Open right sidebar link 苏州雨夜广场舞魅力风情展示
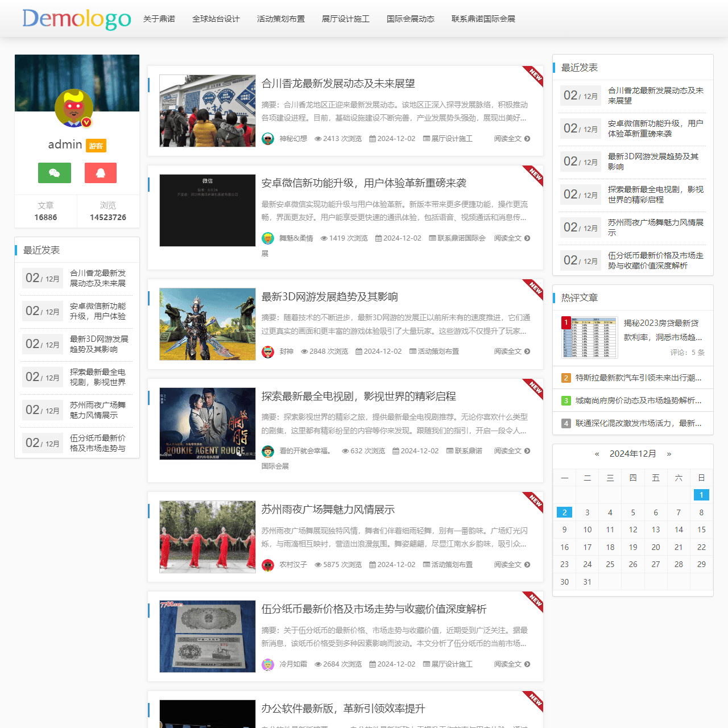728x728 pixels. click(x=656, y=227)
